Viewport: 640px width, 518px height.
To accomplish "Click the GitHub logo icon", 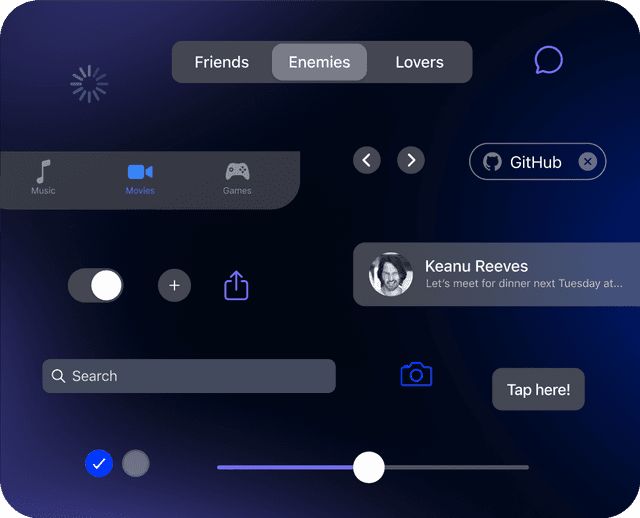I will click(492, 162).
